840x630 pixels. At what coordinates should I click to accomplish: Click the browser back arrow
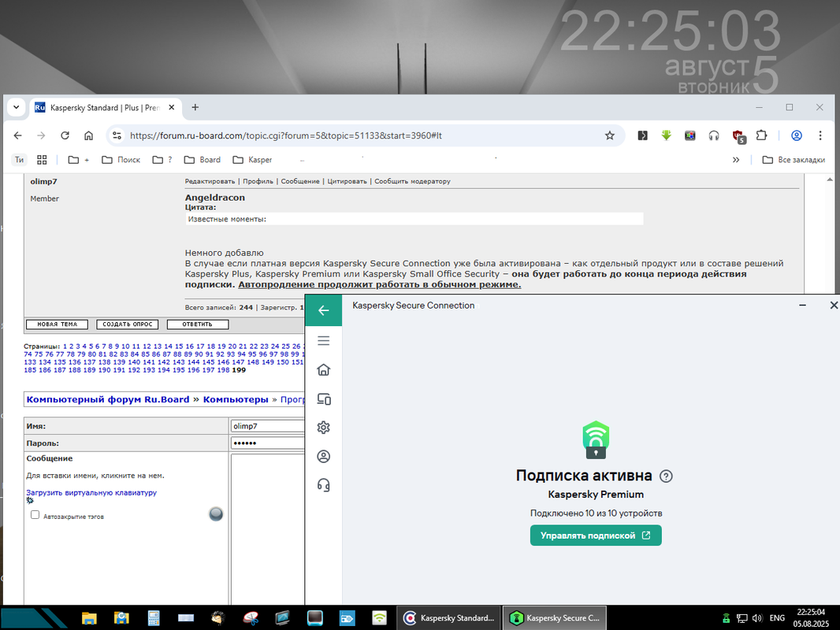17,135
